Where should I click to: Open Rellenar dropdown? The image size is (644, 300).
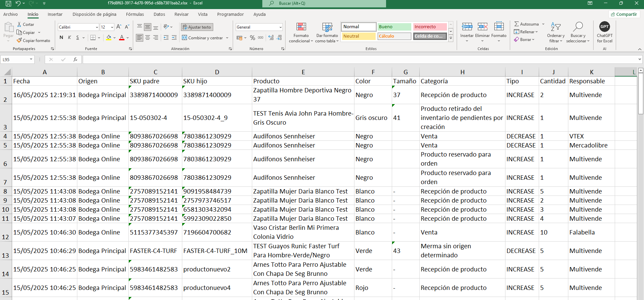(x=526, y=32)
